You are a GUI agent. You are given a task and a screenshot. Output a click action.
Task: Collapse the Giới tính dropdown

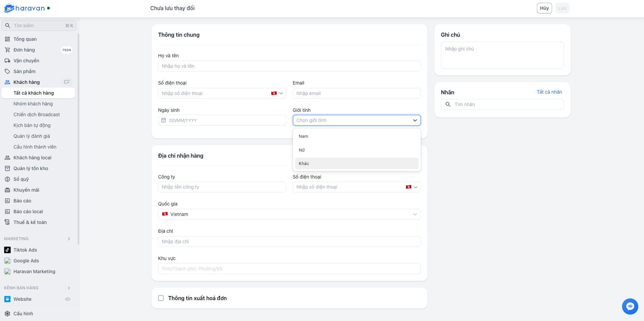[x=415, y=120]
